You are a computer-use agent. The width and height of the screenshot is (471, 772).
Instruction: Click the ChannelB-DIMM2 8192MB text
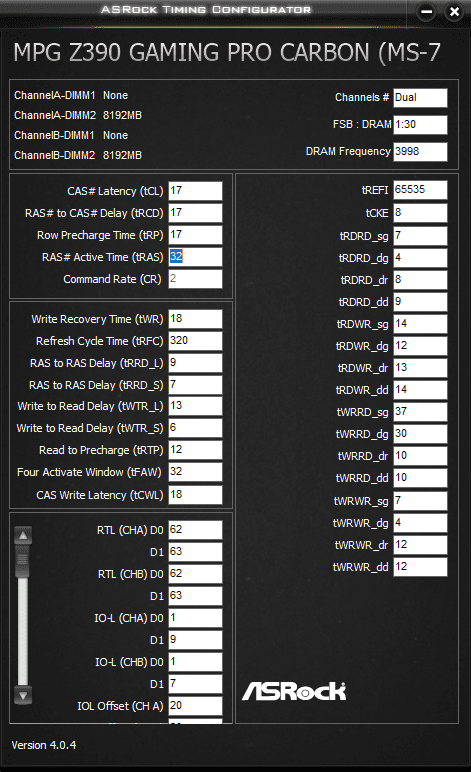pyautogui.click(x=78, y=155)
